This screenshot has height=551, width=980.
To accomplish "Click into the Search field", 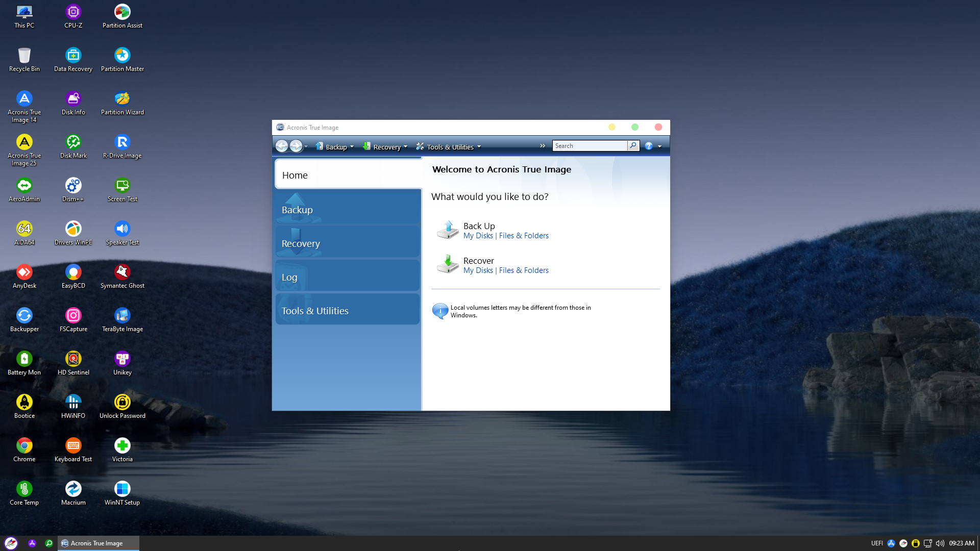I will tap(589, 146).
